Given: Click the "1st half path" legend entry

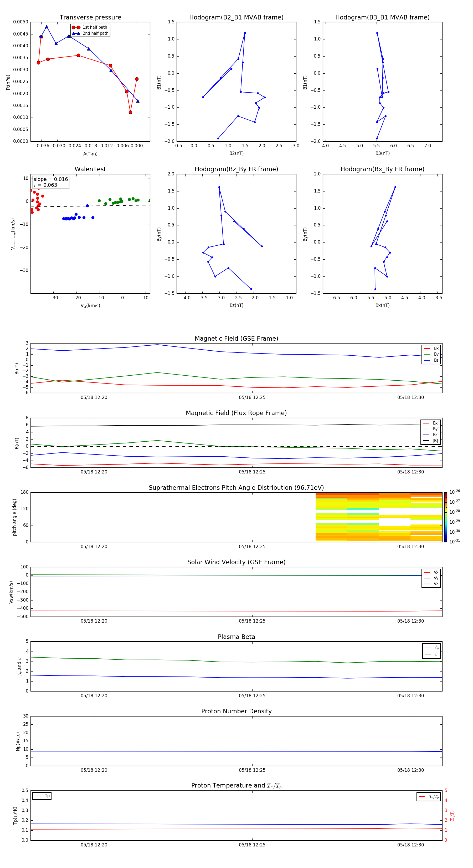Looking at the screenshot, I should [x=90, y=27].
